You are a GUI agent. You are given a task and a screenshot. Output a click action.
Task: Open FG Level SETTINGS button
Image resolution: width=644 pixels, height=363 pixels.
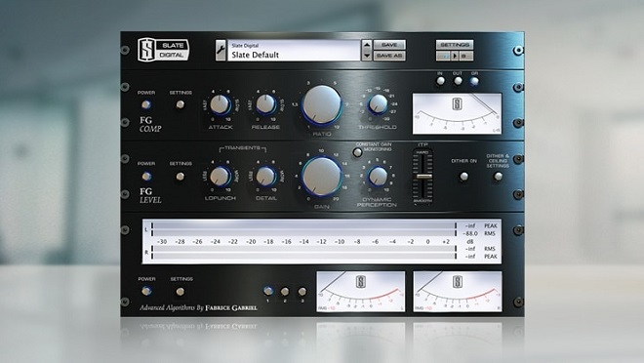(x=180, y=177)
